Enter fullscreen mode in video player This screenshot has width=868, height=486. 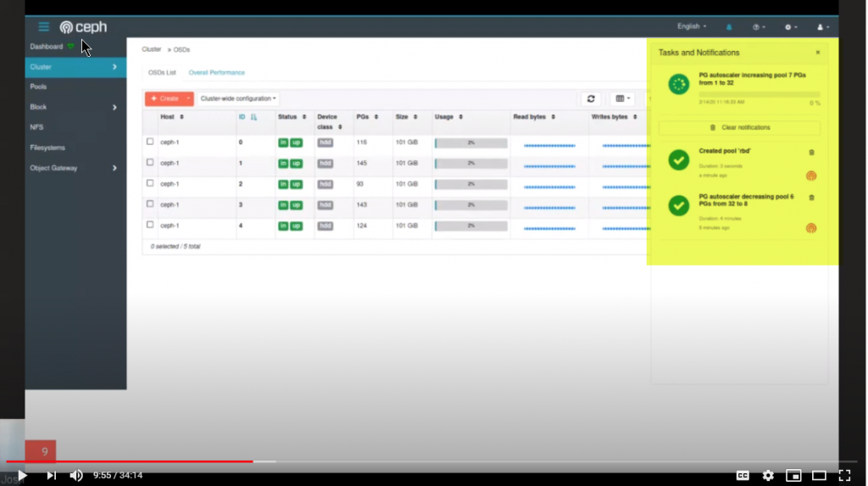point(844,475)
